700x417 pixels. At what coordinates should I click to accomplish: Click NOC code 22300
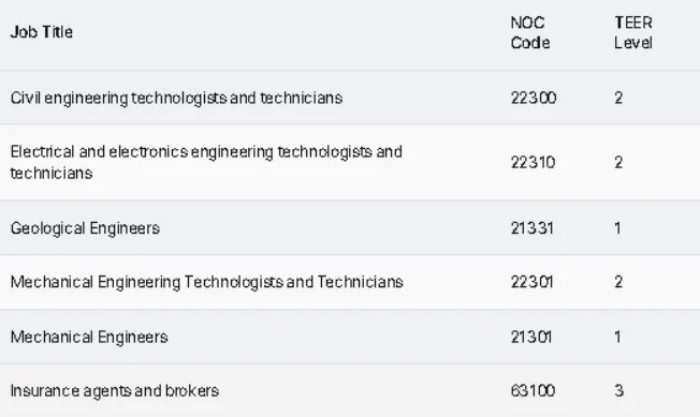tap(533, 98)
